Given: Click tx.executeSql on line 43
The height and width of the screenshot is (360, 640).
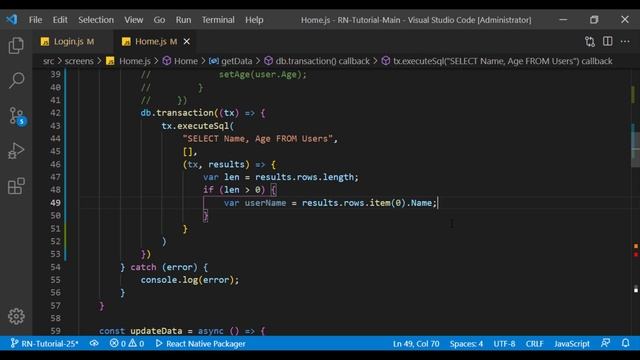Looking at the screenshot, I should (x=196, y=126).
